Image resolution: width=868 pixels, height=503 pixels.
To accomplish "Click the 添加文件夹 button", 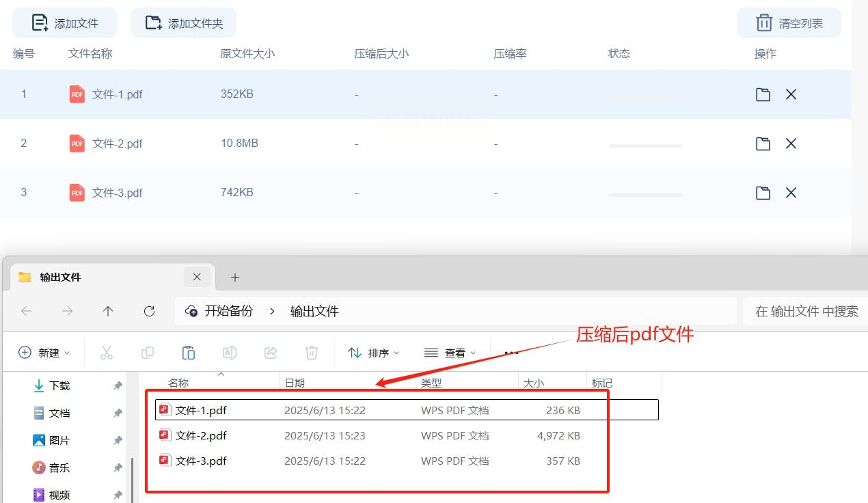I will pyautogui.click(x=184, y=23).
